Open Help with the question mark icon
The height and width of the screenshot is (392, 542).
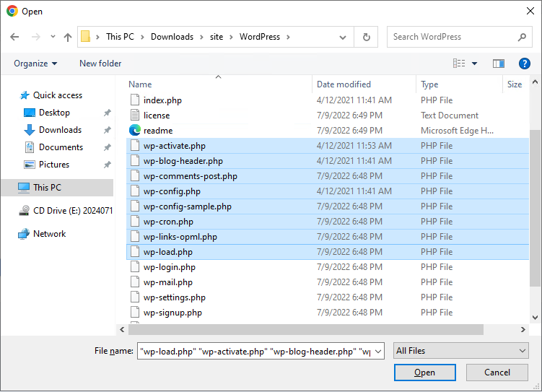click(x=525, y=64)
